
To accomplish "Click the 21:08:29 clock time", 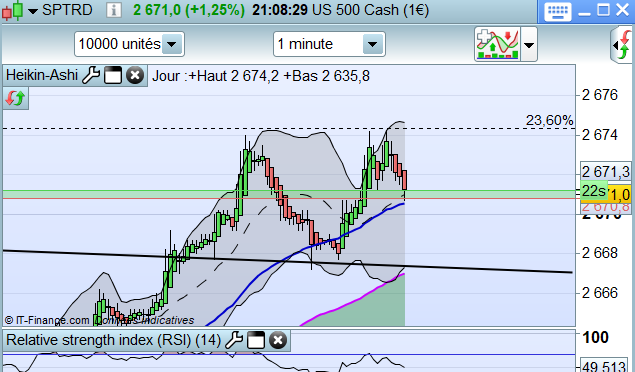I will (x=280, y=10).
